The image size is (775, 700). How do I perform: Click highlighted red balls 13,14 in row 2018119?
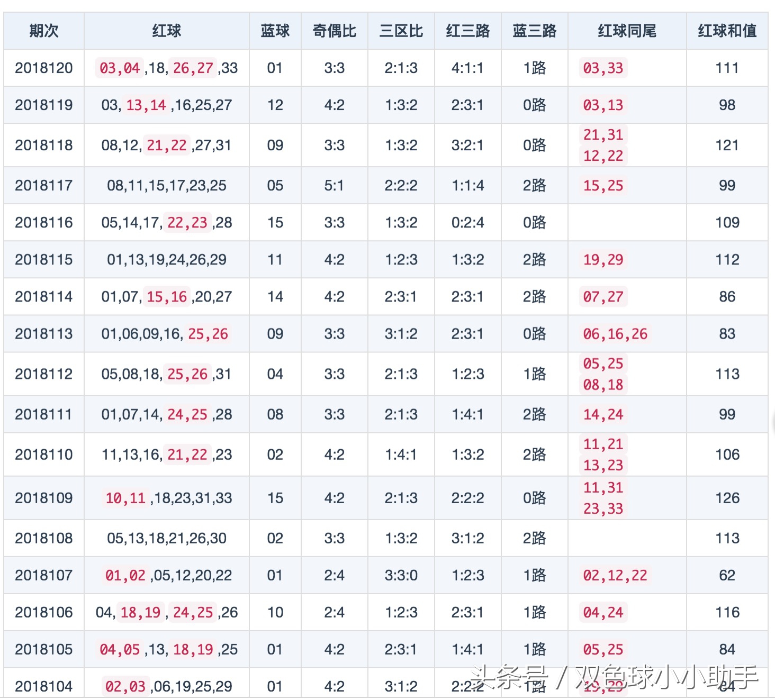click(146, 105)
